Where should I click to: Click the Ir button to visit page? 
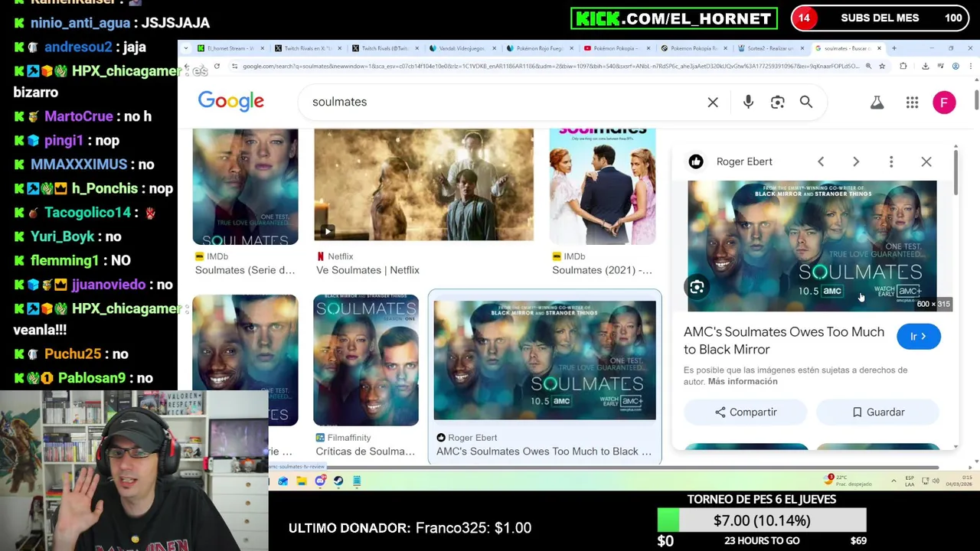919,337
